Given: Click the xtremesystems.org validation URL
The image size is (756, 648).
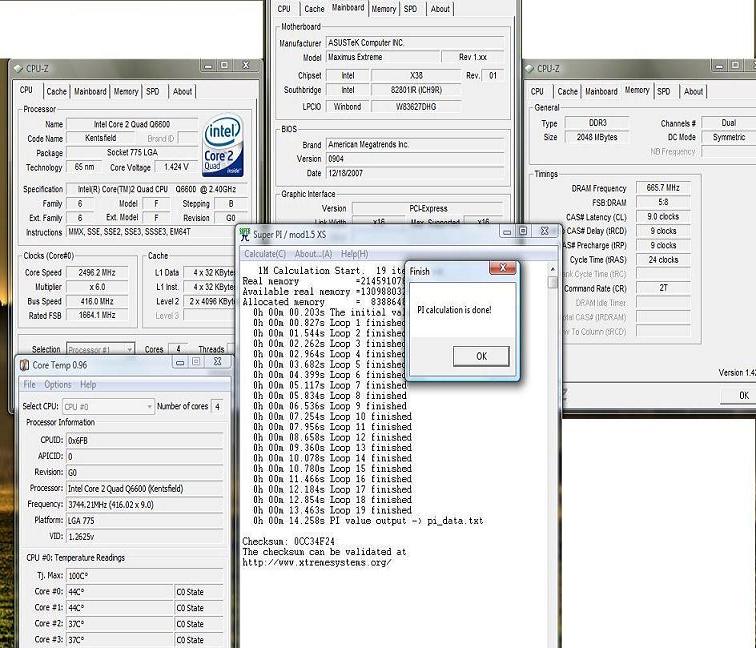Looking at the screenshot, I should (x=317, y=563).
